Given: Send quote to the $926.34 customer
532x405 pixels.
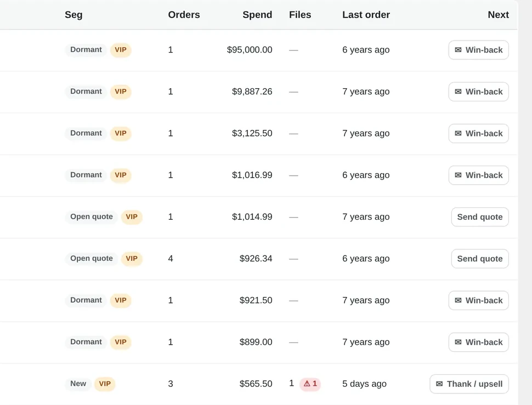Looking at the screenshot, I should pos(480,259).
